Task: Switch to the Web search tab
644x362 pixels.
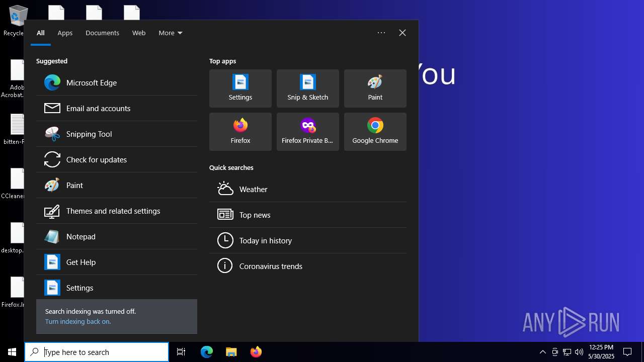Action: point(139,33)
